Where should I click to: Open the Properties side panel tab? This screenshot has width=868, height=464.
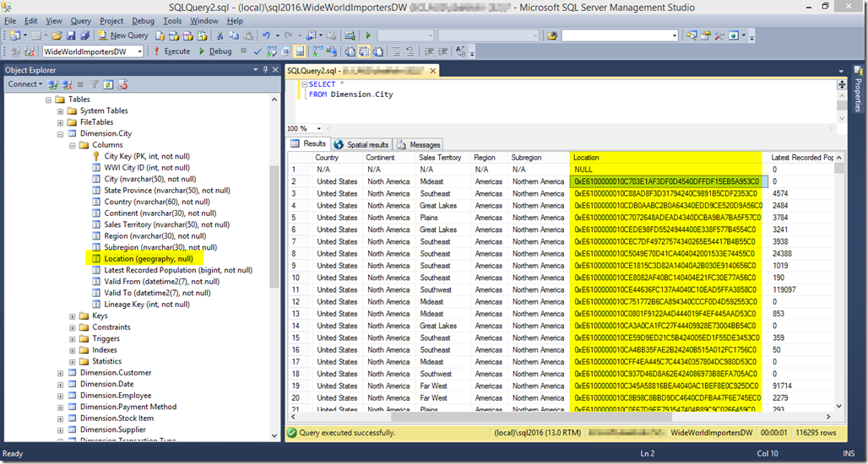pos(858,89)
